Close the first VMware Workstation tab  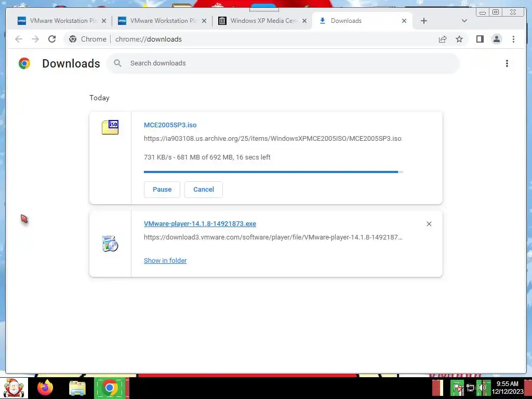point(104,21)
